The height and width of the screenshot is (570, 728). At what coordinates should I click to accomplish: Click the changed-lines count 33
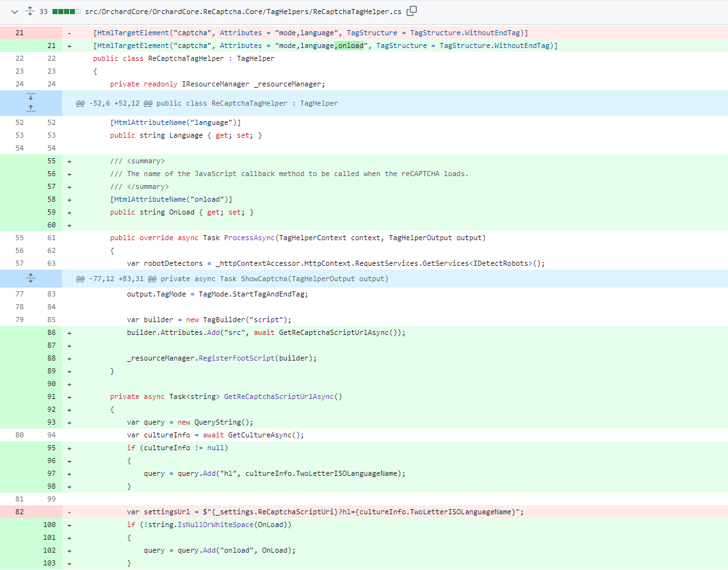43,12
